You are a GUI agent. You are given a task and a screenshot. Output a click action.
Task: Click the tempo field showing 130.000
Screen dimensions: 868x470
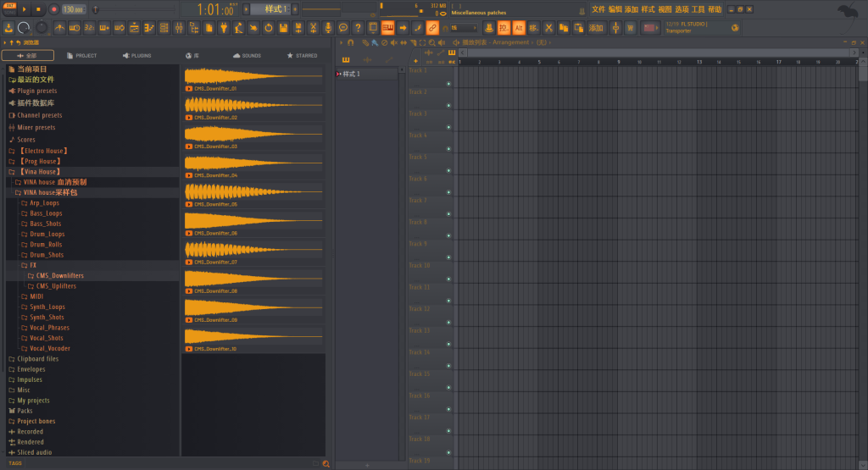[x=73, y=9]
